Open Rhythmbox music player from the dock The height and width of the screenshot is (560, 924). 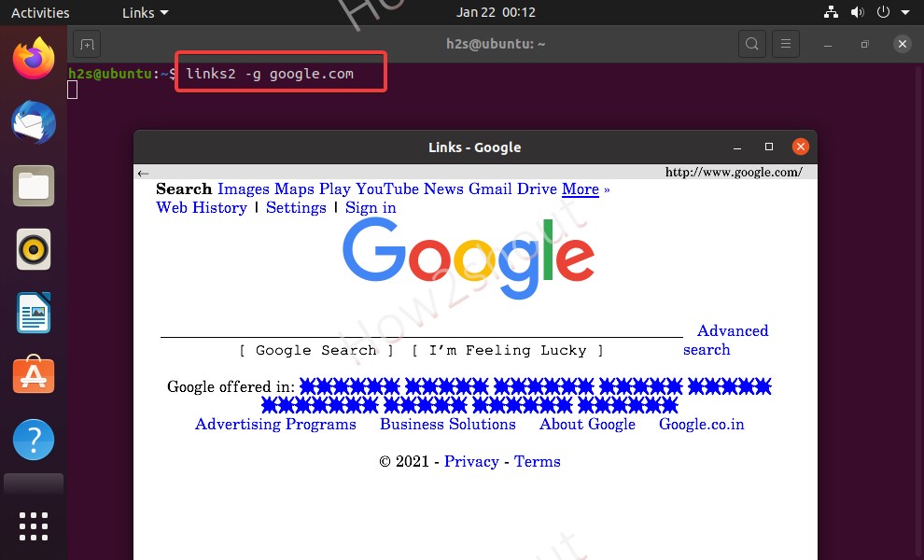34,248
